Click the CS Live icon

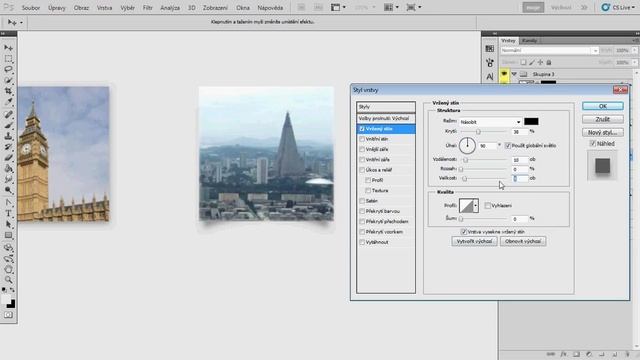point(606,7)
